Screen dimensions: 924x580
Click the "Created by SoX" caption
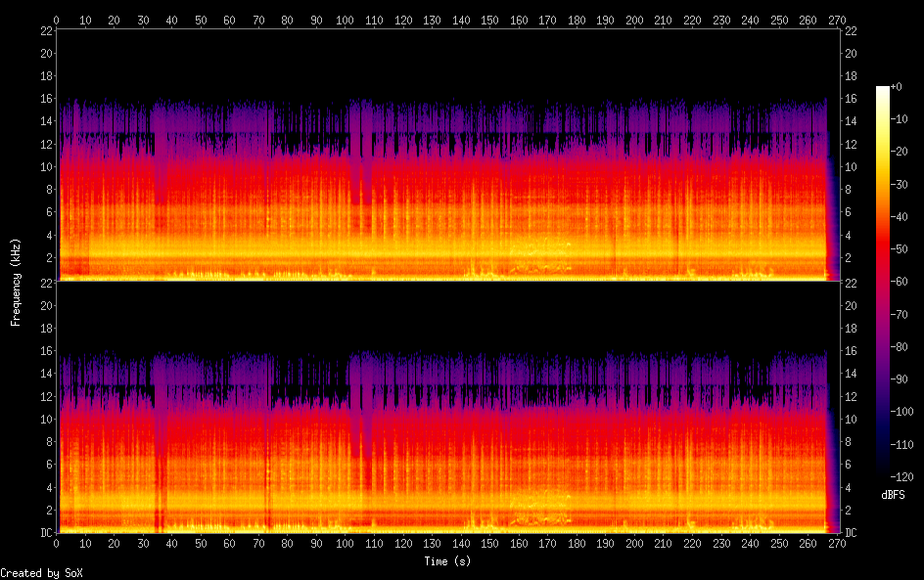(x=41, y=573)
